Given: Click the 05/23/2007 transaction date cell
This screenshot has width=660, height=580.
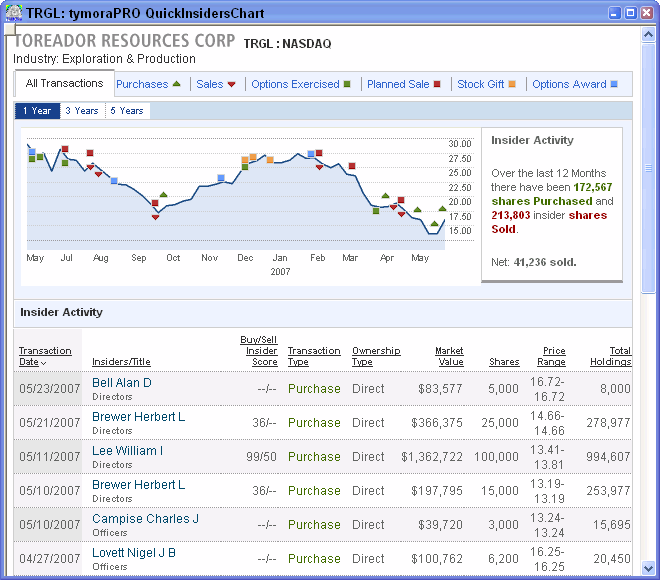Looking at the screenshot, I should pyautogui.click(x=50, y=388).
